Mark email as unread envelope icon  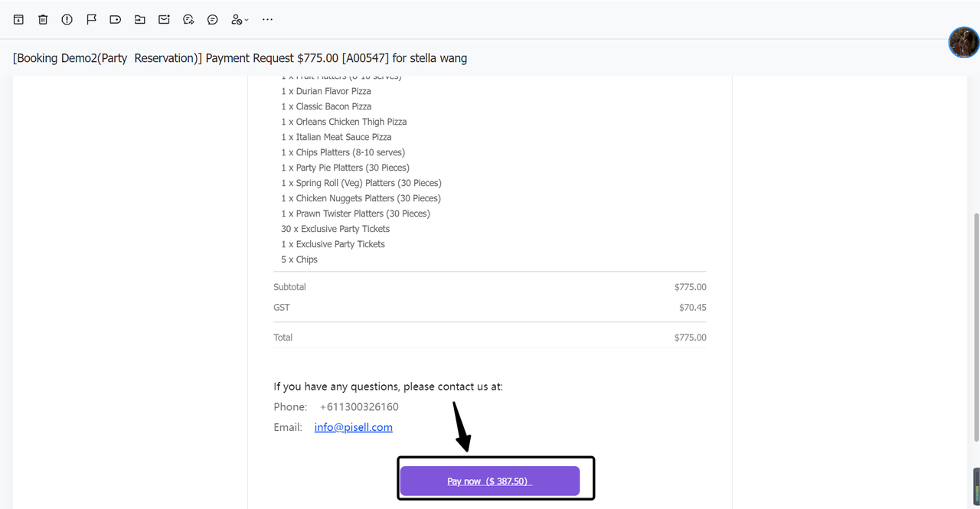[x=164, y=19]
